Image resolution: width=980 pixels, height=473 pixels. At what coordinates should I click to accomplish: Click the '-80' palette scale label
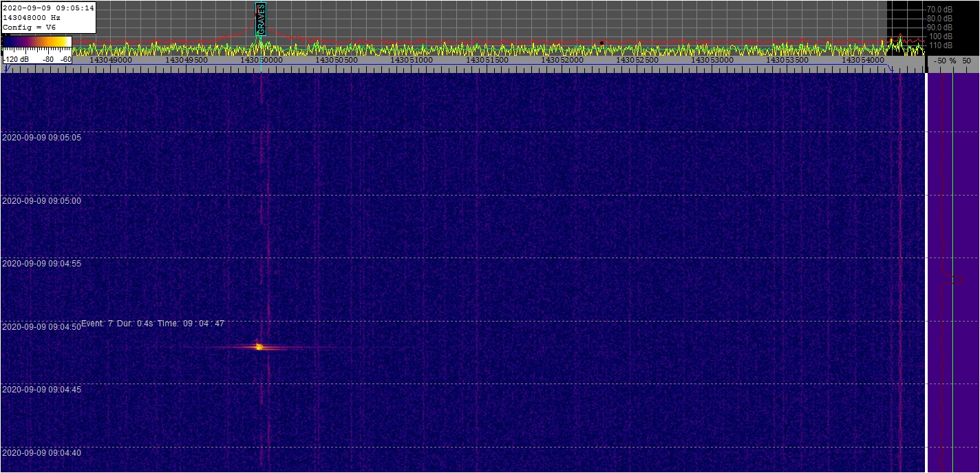pyautogui.click(x=48, y=59)
